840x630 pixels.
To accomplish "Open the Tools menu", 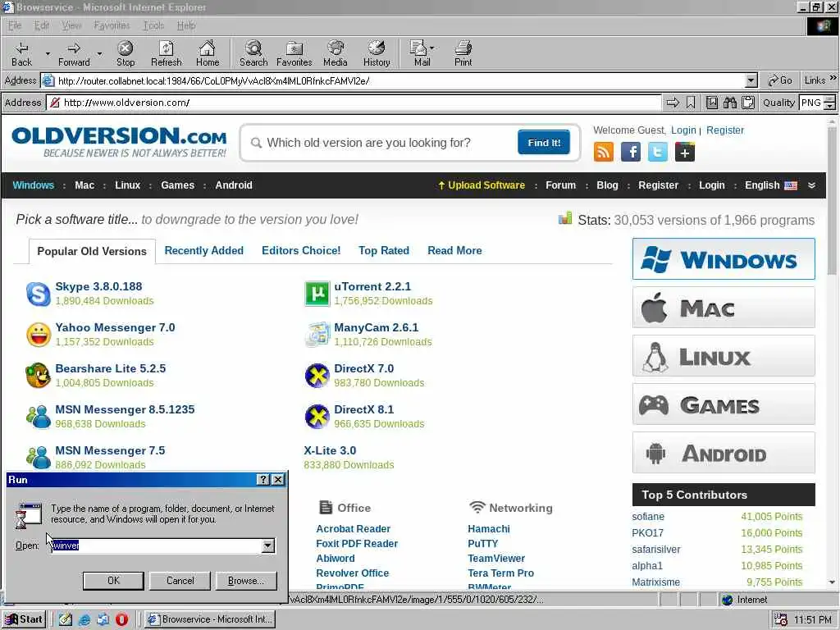I will coord(153,25).
